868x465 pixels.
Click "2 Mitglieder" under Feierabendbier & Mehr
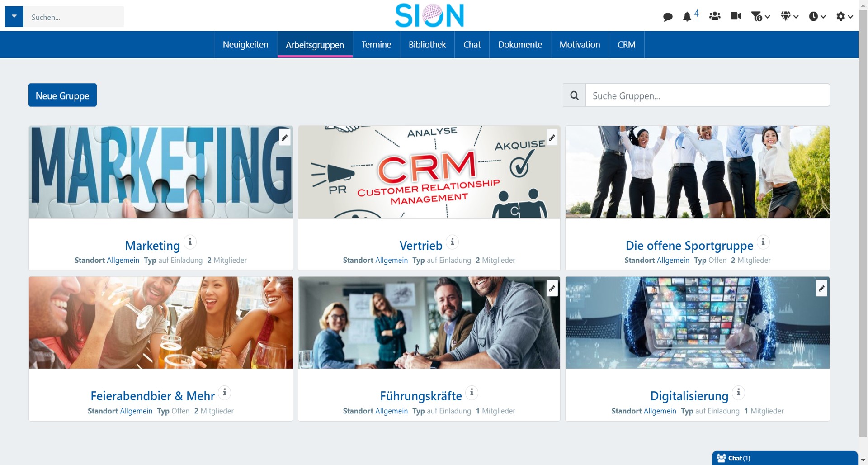(214, 411)
